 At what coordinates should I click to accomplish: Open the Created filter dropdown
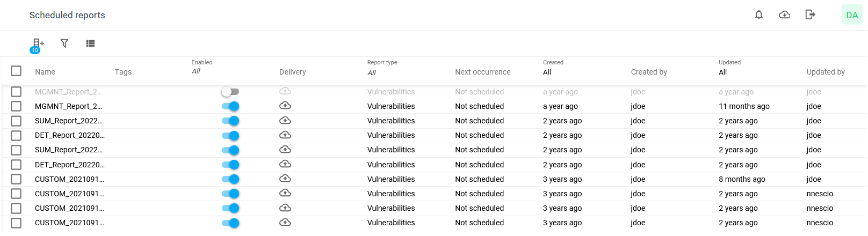[547, 72]
